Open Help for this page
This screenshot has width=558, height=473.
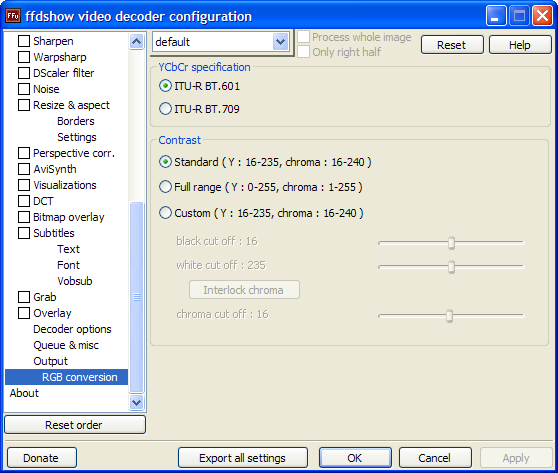[x=520, y=45]
